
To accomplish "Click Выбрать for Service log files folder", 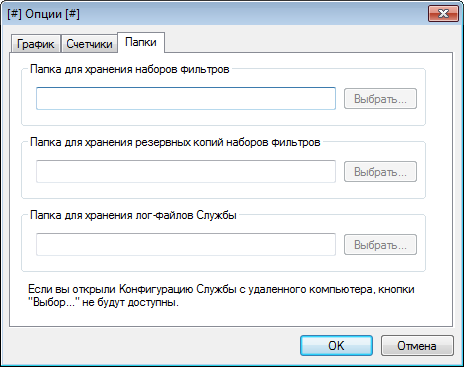I will point(380,245).
